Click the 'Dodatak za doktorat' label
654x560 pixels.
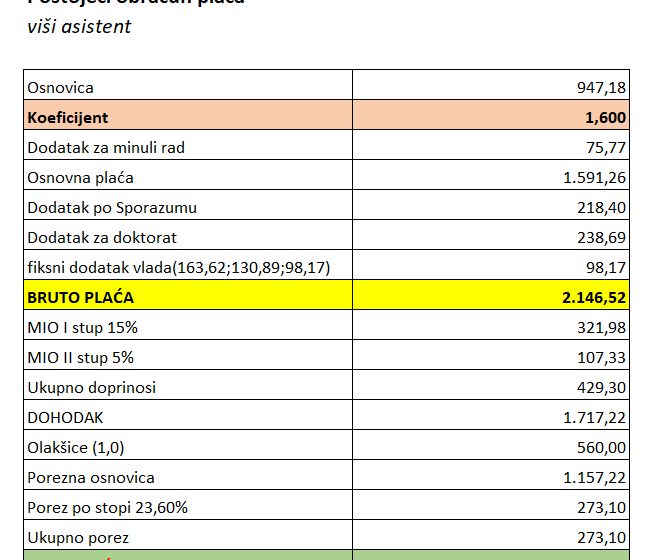(x=102, y=238)
